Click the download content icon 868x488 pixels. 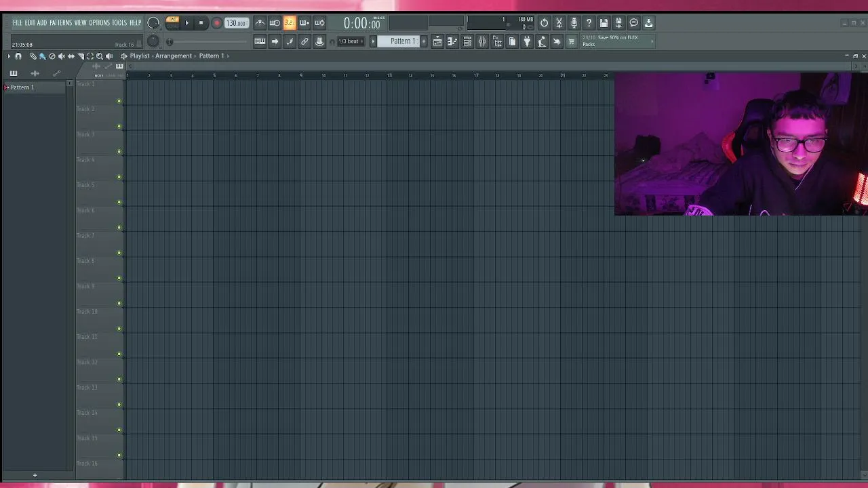point(648,23)
